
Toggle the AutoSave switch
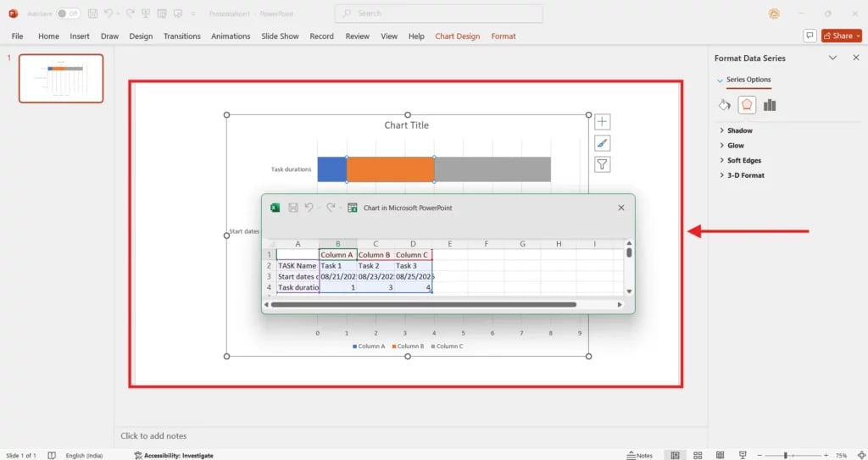point(69,14)
